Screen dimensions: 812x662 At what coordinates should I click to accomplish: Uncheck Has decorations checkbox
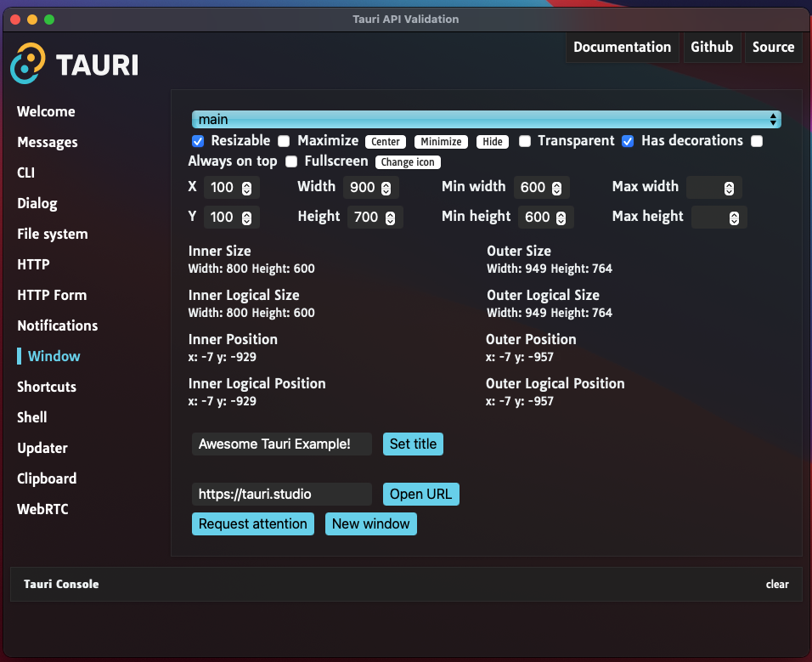click(x=628, y=141)
